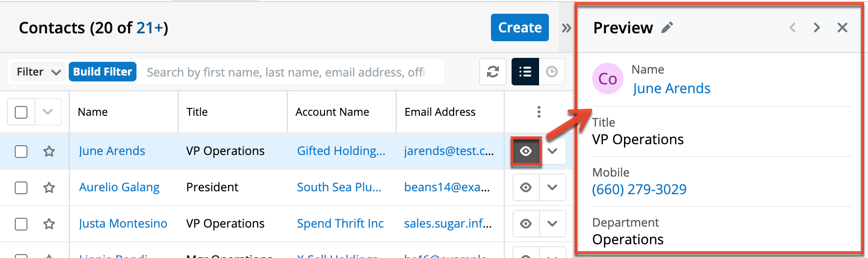Screen dimensions: 868x258
Task: Favorite June Arends with star icon
Action: click(x=49, y=151)
